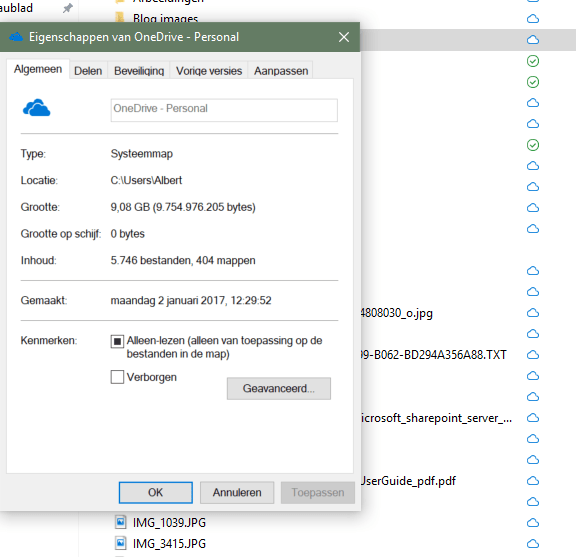Select IMG_1039.JPG in the file list

[169, 522]
